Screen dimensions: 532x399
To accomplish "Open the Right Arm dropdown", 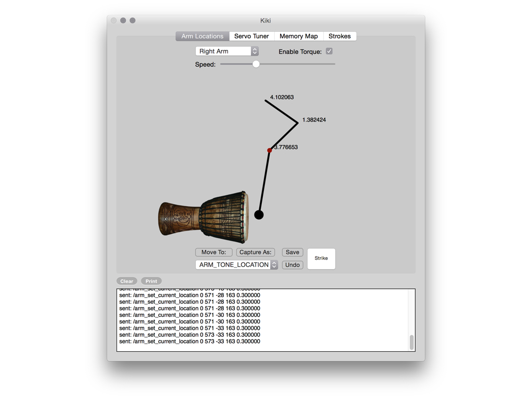I will tap(227, 51).
